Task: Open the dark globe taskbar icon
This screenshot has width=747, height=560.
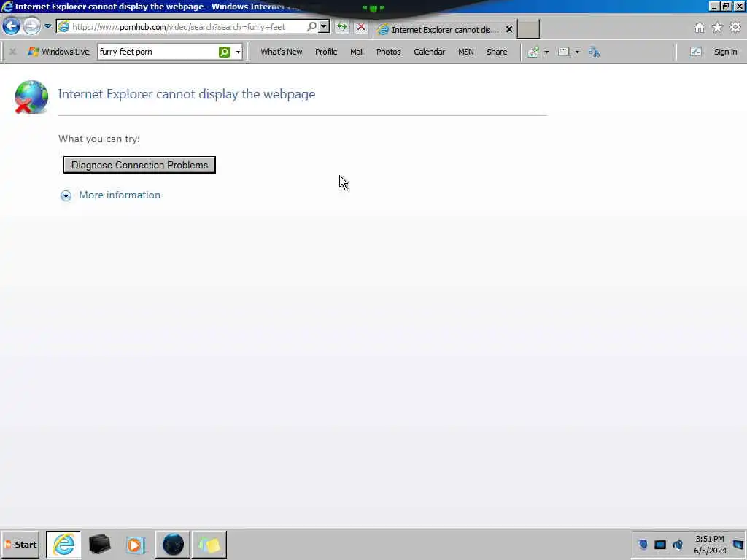Action: pyautogui.click(x=173, y=545)
